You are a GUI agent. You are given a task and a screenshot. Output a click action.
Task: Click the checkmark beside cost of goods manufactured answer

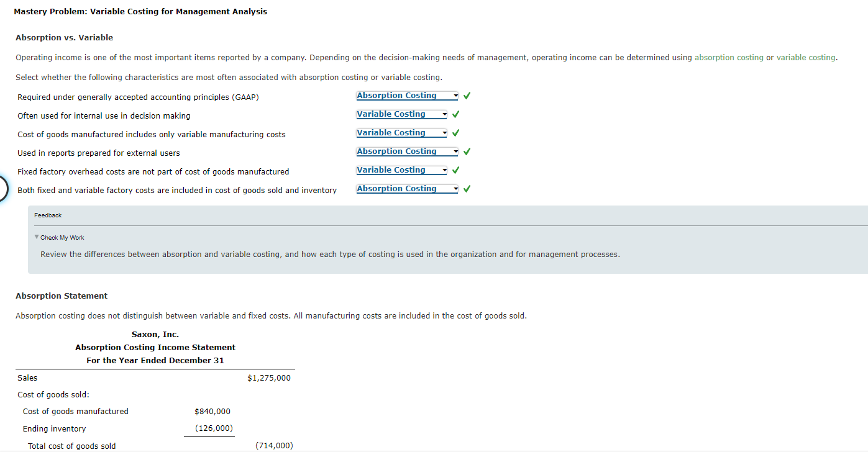point(455,132)
